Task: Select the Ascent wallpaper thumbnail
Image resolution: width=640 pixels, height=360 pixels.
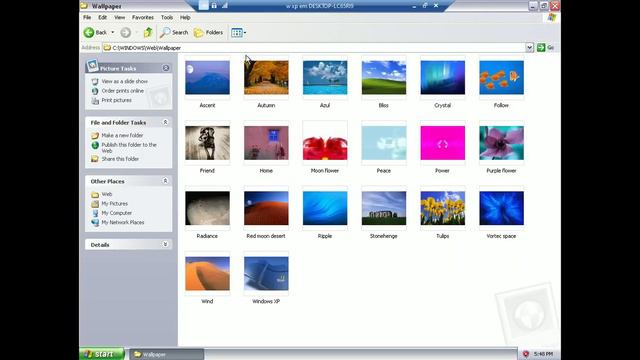Action: (x=207, y=78)
